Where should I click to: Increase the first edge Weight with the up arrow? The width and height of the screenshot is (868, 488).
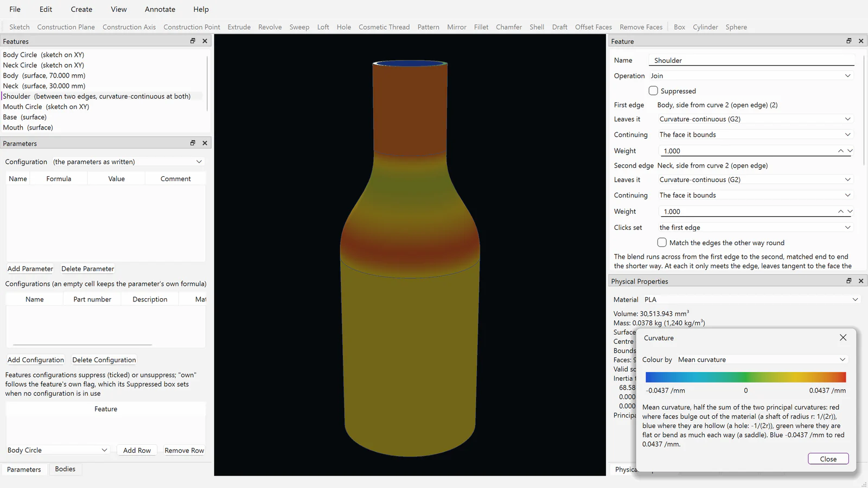tap(841, 151)
